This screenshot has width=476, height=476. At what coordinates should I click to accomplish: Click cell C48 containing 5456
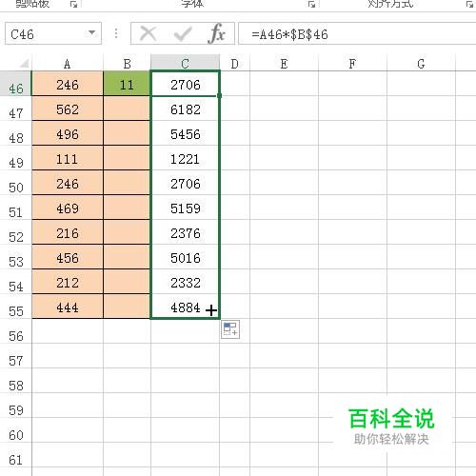[x=186, y=133]
